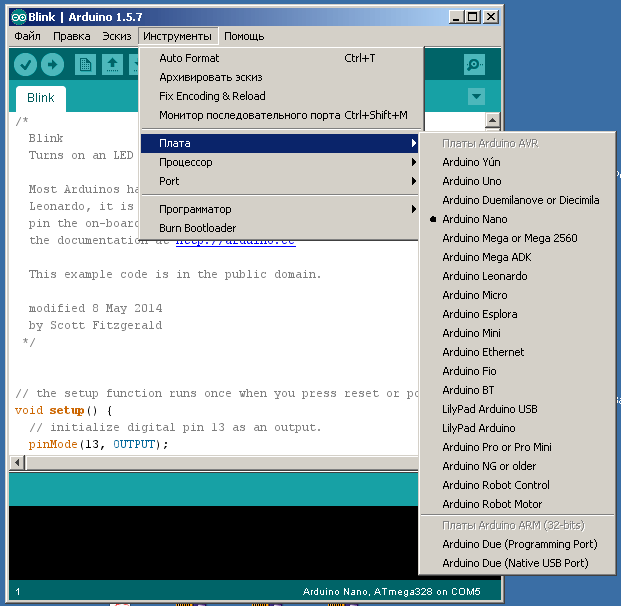The height and width of the screenshot is (606, 621).
Task: Open the Эскиз menu
Action: click(x=117, y=36)
